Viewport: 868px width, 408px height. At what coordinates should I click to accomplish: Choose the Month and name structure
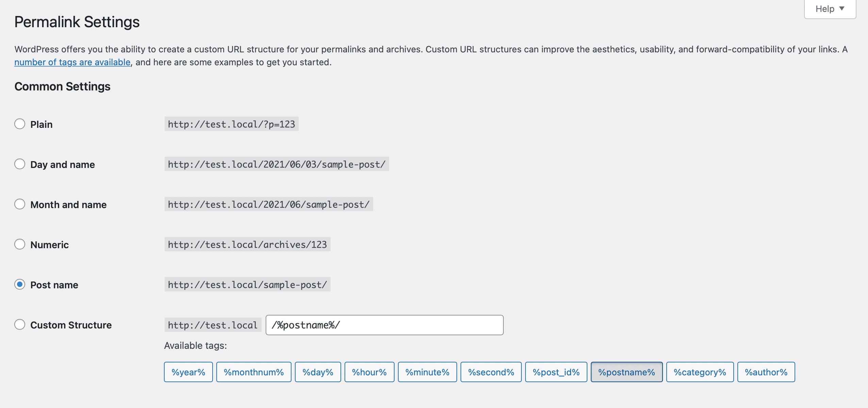coord(20,204)
